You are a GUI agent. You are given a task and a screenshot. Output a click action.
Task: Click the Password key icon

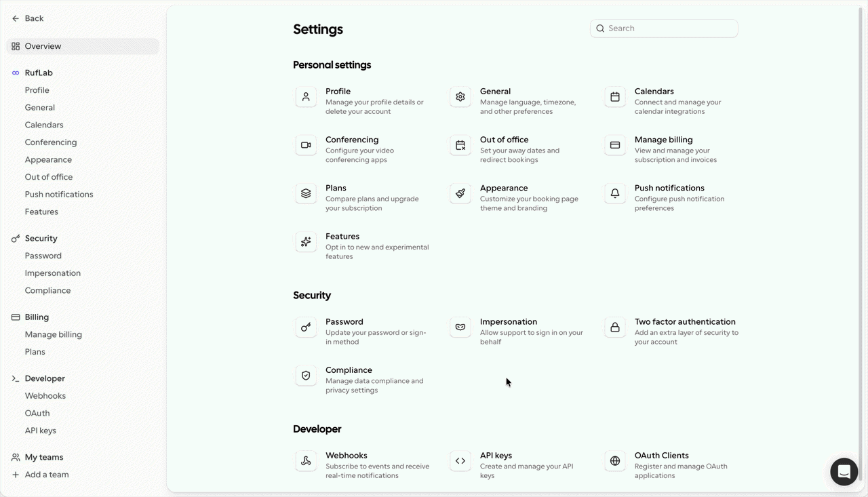(x=306, y=327)
